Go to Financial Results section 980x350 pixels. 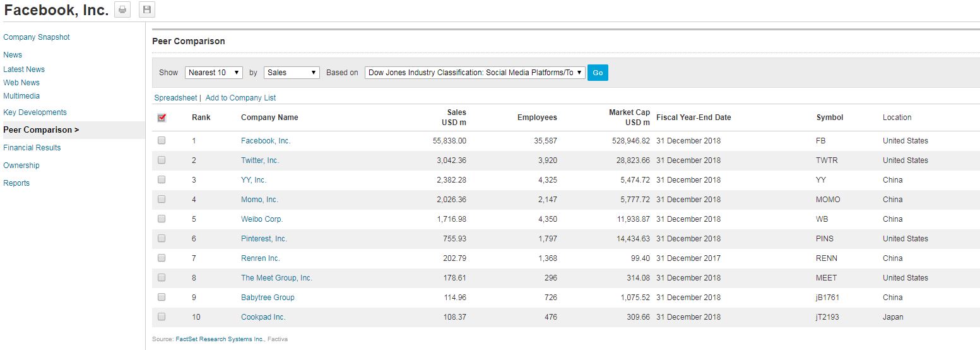pyautogui.click(x=32, y=148)
